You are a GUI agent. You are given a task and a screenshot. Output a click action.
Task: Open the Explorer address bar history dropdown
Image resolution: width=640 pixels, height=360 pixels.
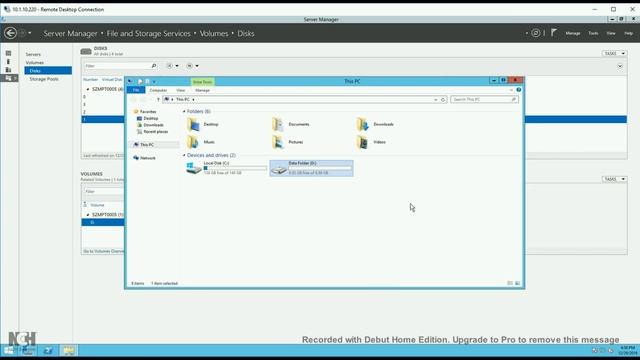point(436,100)
